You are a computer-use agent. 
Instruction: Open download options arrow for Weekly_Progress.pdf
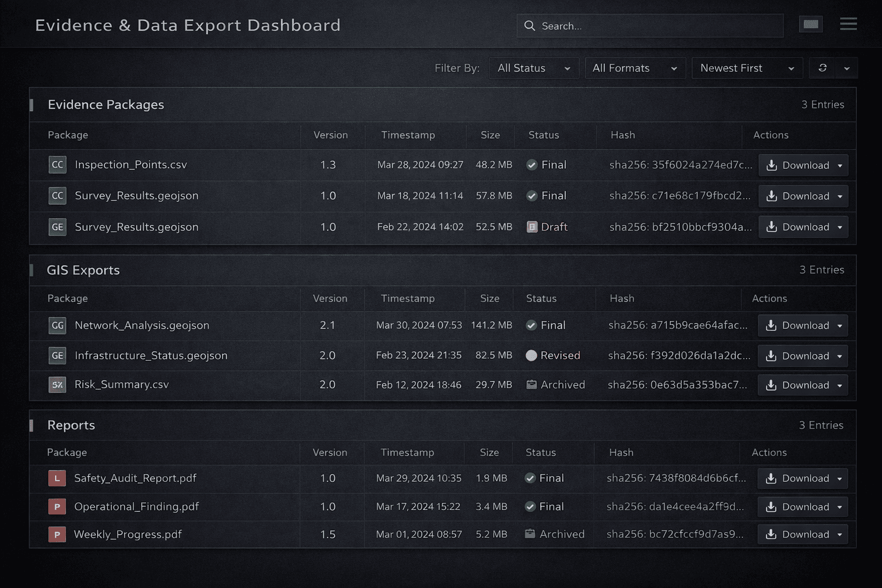pos(840,535)
